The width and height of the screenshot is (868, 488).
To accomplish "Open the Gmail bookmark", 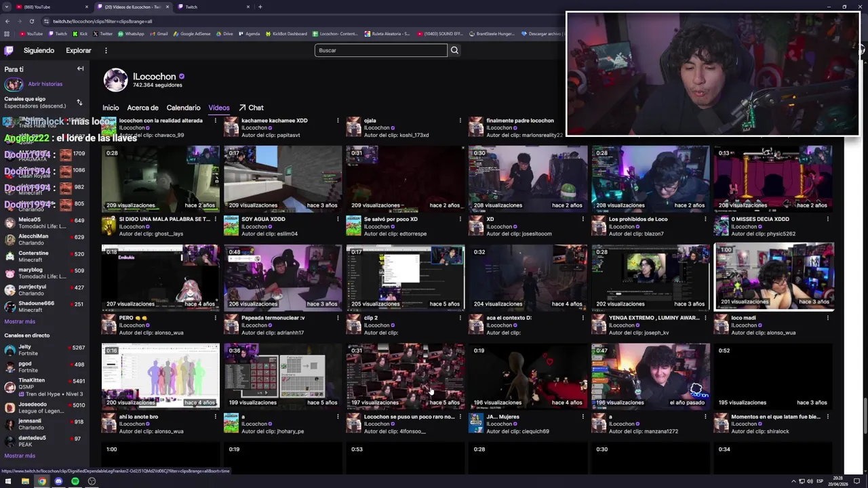I will pyautogui.click(x=159, y=34).
